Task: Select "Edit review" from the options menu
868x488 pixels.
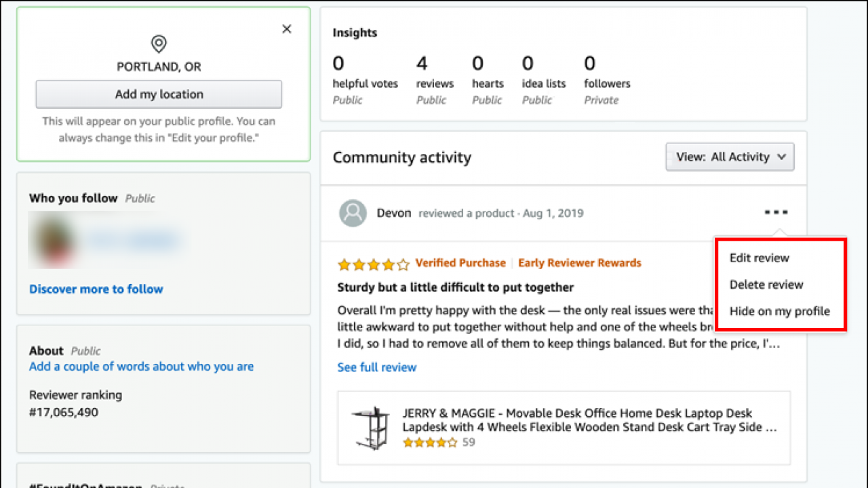Action: [x=759, y=258]
